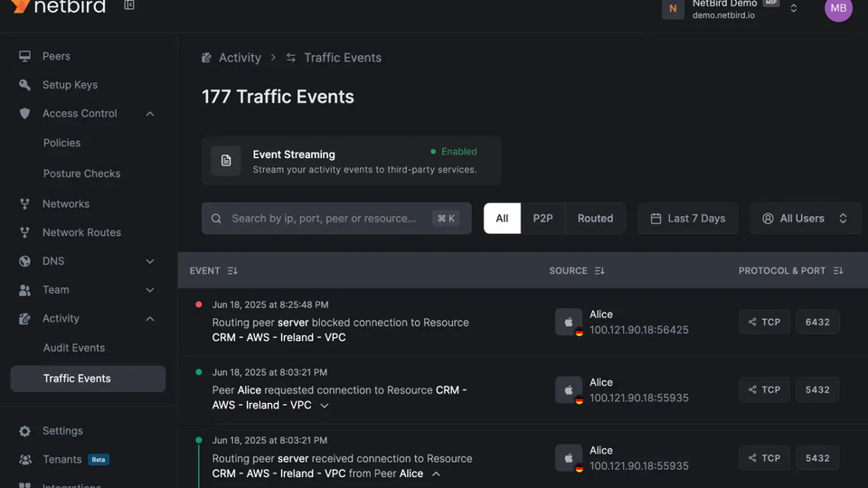Image resolution: width=868 pixels, height=488 pixels.
Task: Open the Event Streaming card
Action: pos(351,161)
